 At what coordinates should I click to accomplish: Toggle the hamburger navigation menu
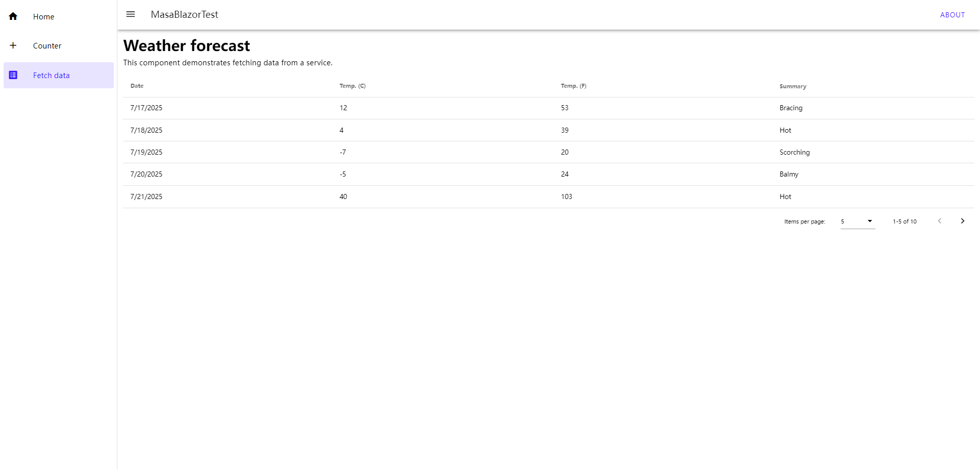(131, 14)
